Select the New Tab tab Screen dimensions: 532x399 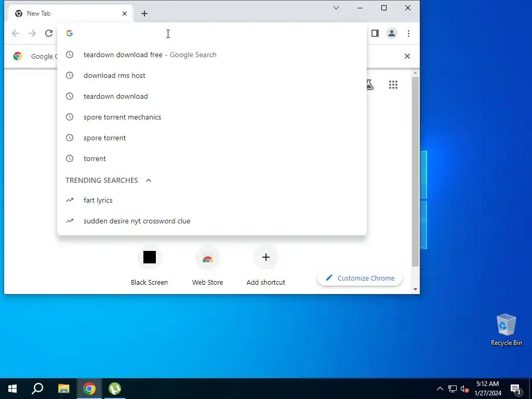(71, 14)
